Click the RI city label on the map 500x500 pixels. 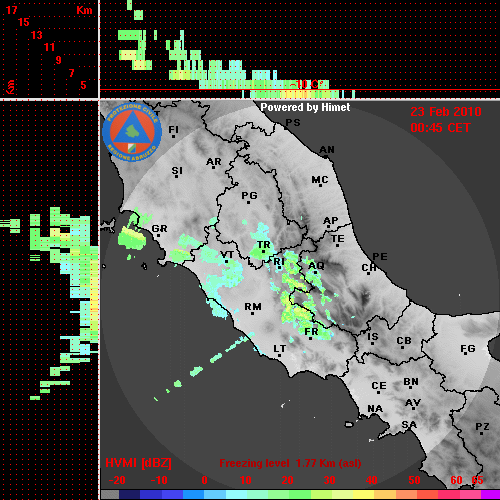point(279,262)
